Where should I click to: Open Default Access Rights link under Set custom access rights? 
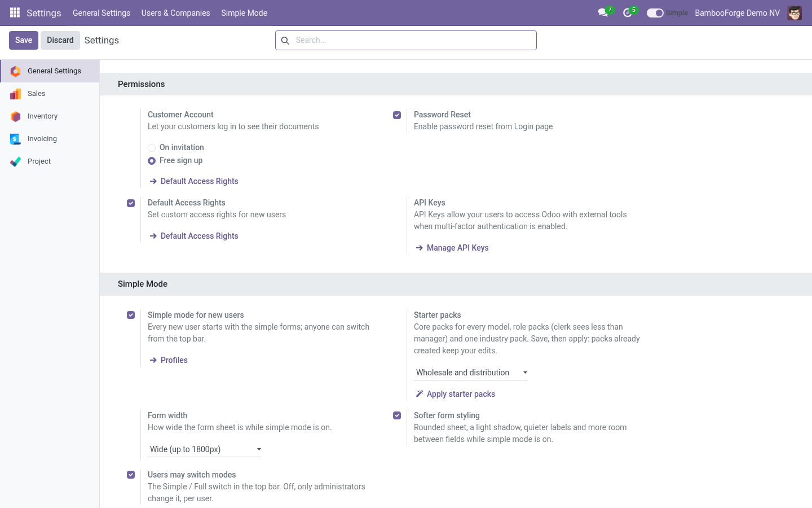194,236
